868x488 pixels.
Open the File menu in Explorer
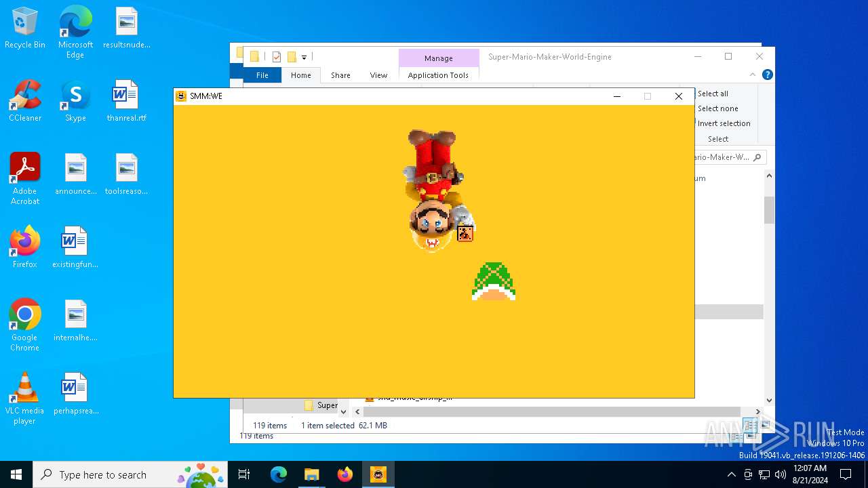point(262,75)
